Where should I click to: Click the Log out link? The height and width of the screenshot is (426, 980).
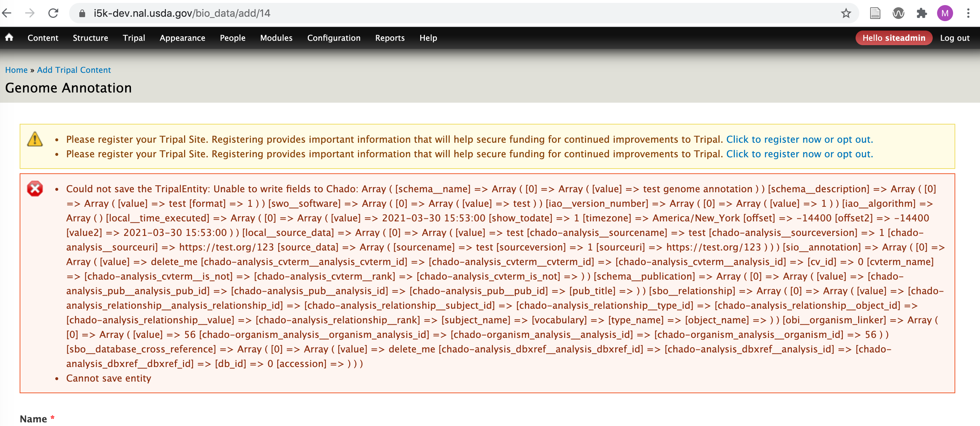[955, 38]
